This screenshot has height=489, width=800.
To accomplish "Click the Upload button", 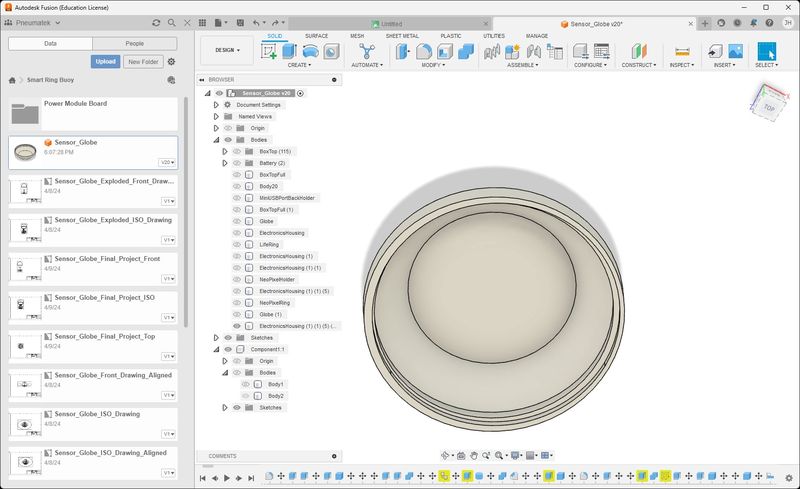I will [x=106, y=62].
